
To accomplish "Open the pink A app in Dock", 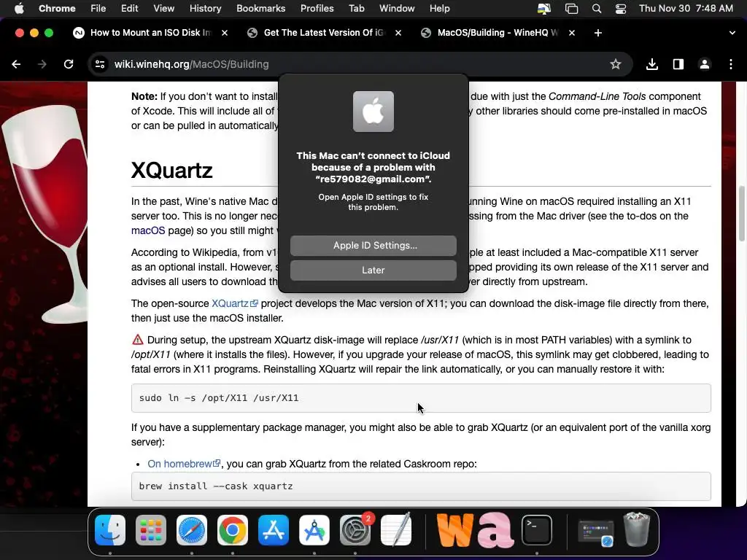I will pos(495,530).
